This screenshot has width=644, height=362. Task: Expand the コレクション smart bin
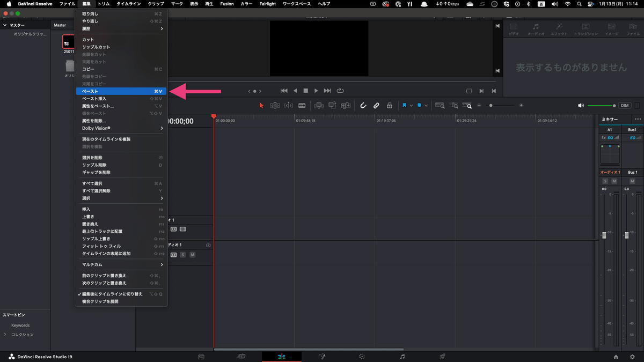[x=5, y=335]
